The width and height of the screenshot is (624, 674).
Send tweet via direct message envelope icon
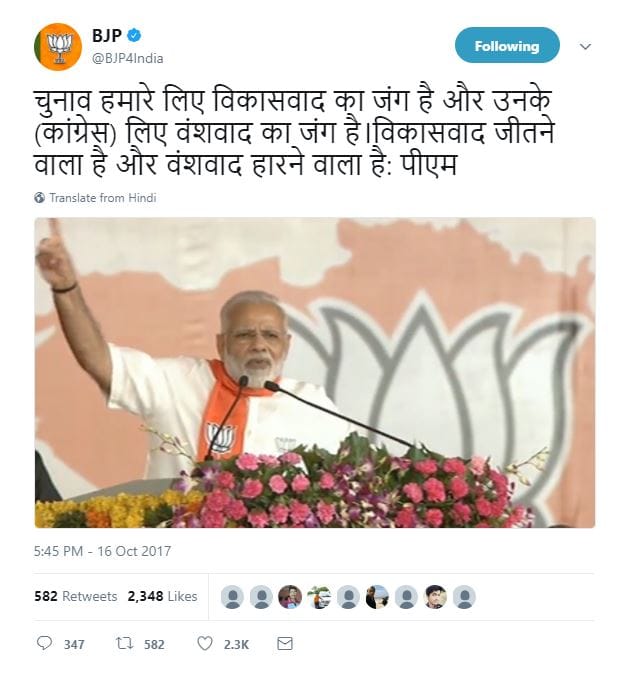(285, 643)
